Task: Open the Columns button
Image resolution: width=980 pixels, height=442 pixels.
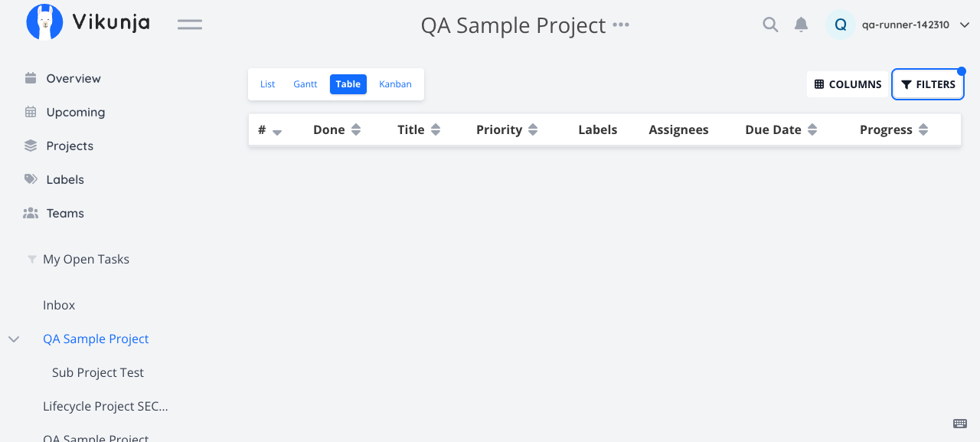Action: (x=848, y=84)
